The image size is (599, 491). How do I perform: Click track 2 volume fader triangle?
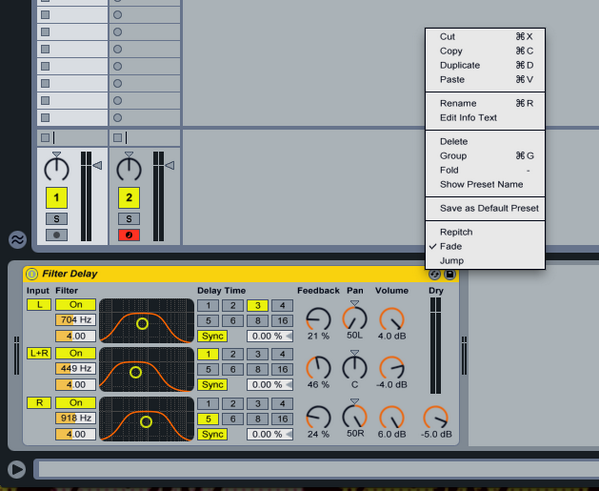tap(170, 165)
